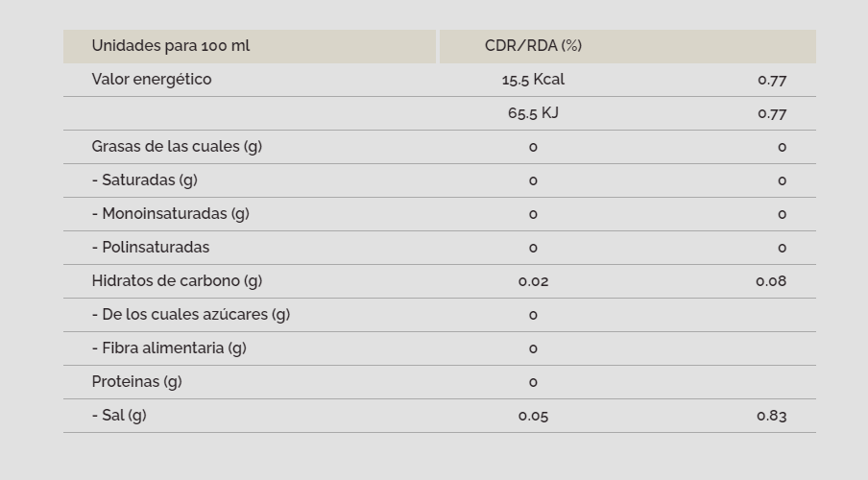Click the 0.05 salt amount value
The width and height of the screenshot is (868, 480).
[x=533, y=416]
